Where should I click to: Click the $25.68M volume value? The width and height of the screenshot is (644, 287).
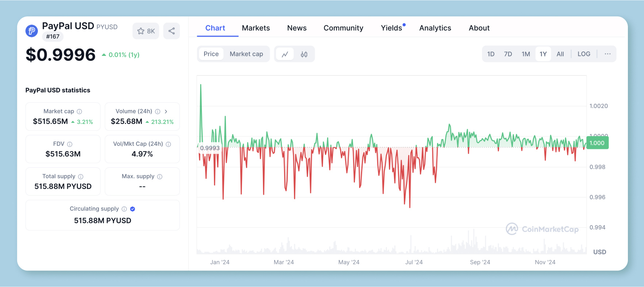point(126,121)
